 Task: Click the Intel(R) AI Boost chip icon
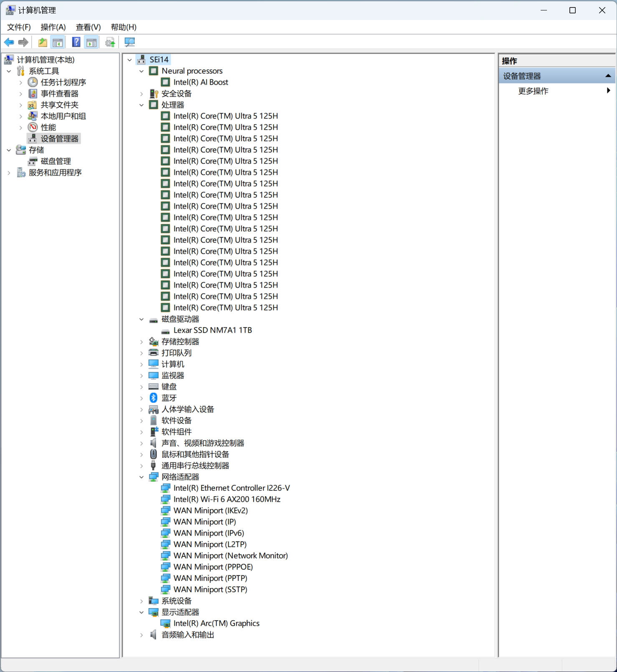166,82
